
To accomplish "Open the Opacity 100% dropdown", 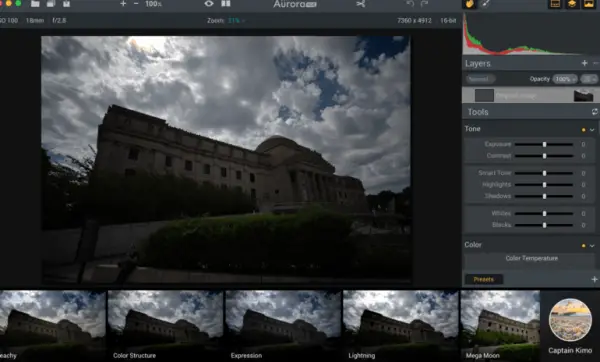I will click(565, 79).
